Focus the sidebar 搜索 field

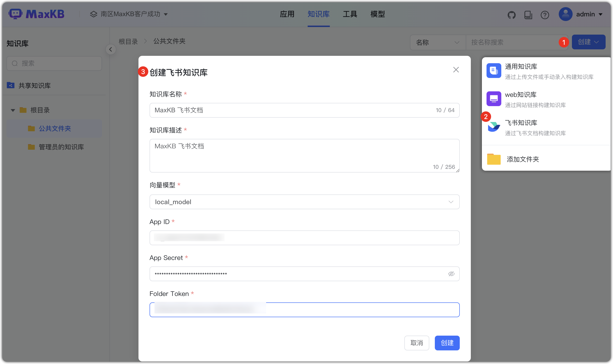click(54, 63)
